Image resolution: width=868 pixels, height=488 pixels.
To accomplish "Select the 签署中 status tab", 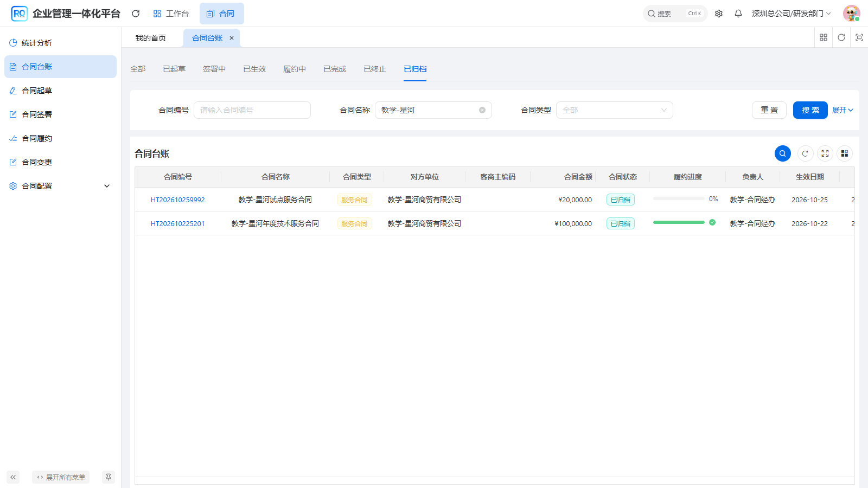I will 214,69.
